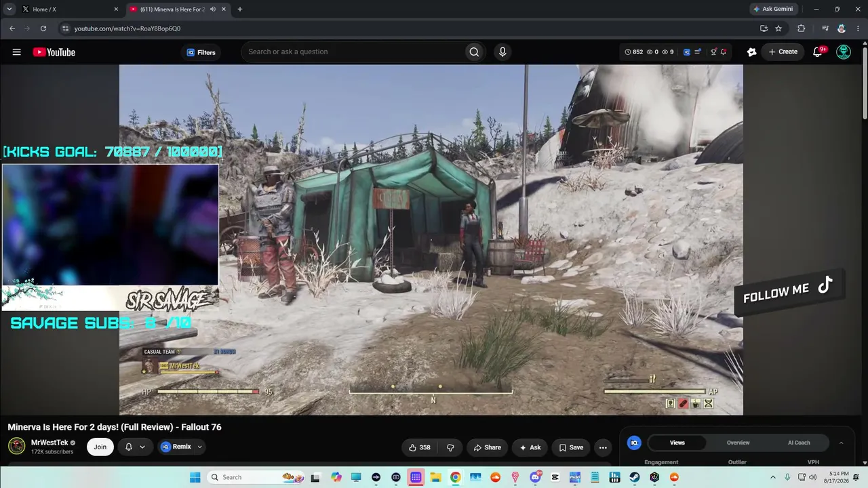Remix this video with vidIQ
Screen dimensions: 868x488
coord(176,447)
